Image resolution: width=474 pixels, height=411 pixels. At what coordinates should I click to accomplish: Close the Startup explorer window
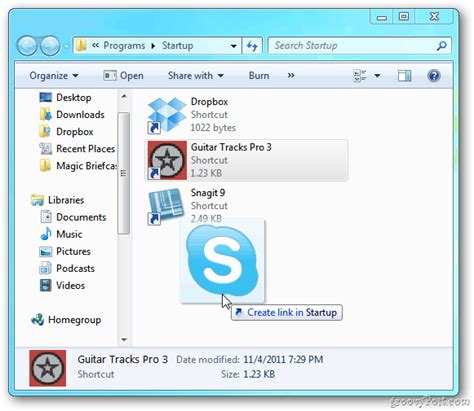click(434, 17)
